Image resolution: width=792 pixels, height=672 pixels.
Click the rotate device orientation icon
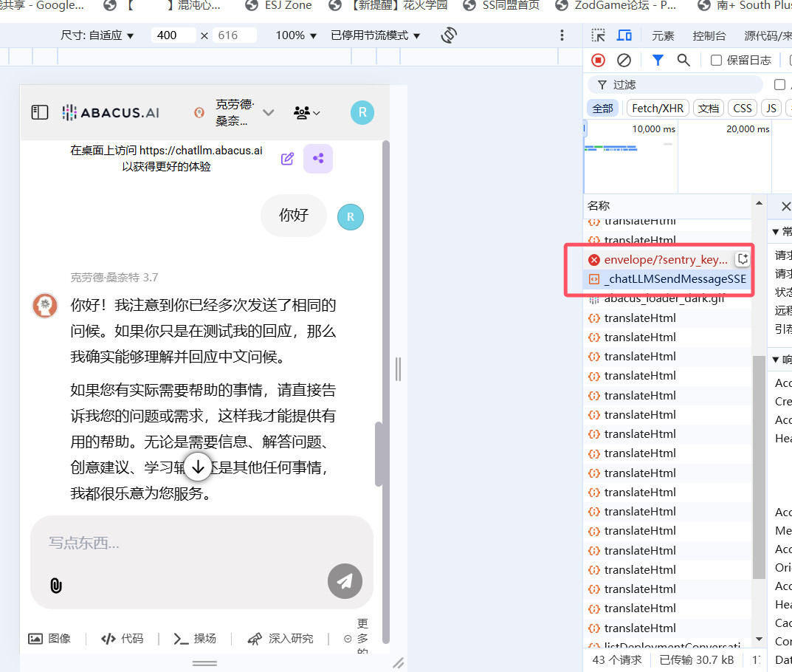click(x=449, y=35)
